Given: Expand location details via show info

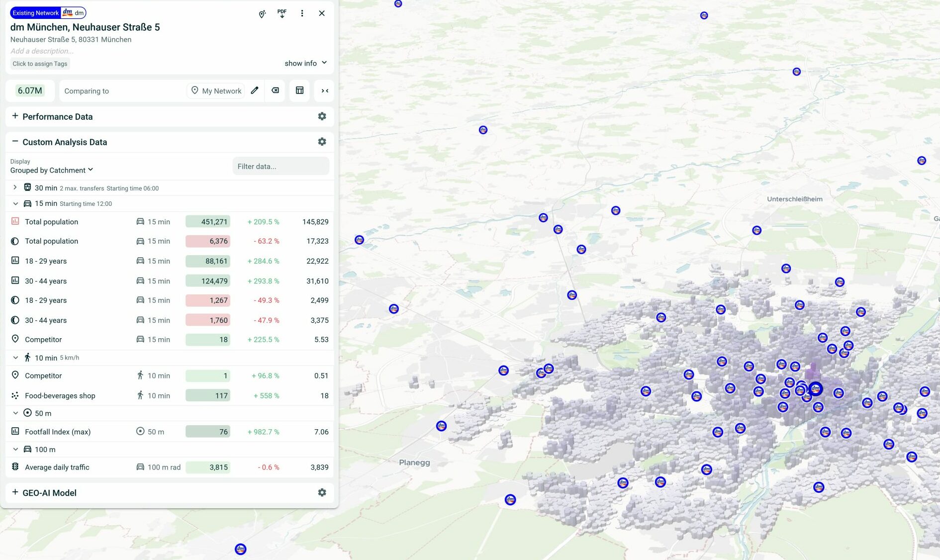Looking at the screenshot, I should coord(305,63).
